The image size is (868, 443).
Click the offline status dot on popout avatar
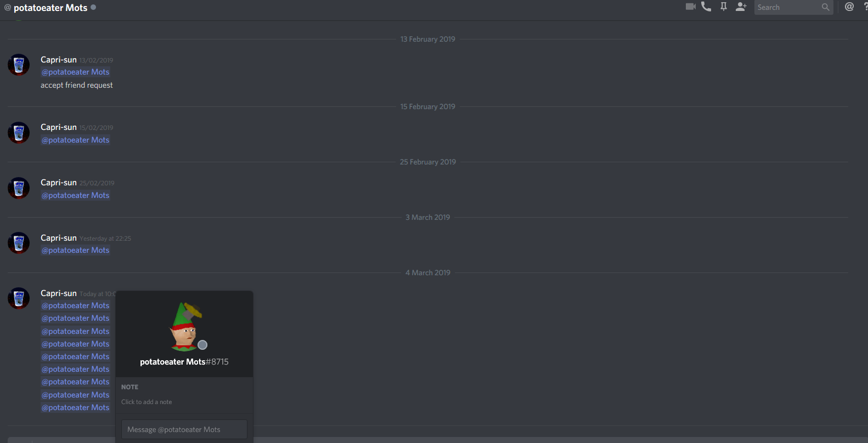tap(202, 345)
